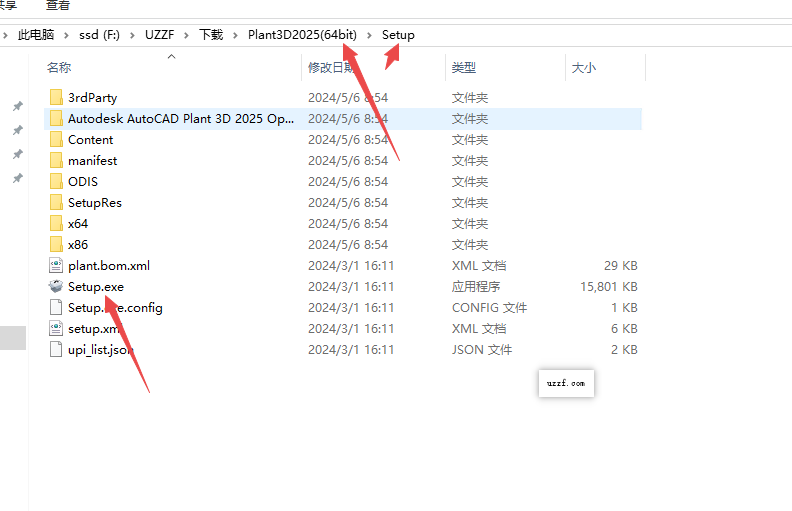Click the plant.bom.xml file icon
The image size is (792, 511).
pos(56,265)
